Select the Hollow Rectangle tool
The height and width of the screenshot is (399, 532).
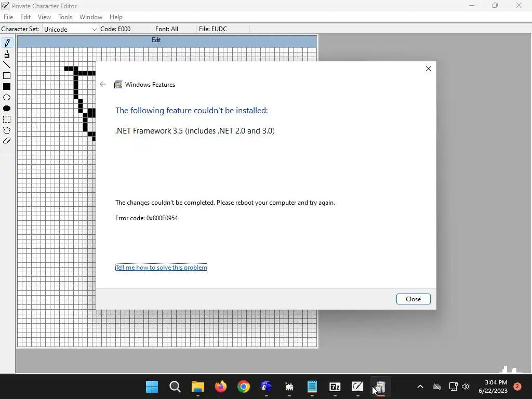[x=7, y=76]
